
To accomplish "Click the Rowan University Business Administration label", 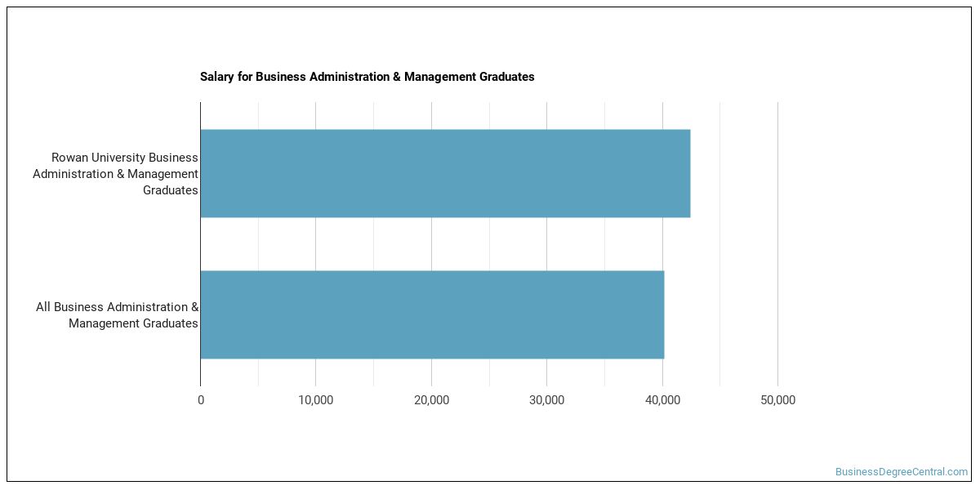I will [x=115, y=174].
